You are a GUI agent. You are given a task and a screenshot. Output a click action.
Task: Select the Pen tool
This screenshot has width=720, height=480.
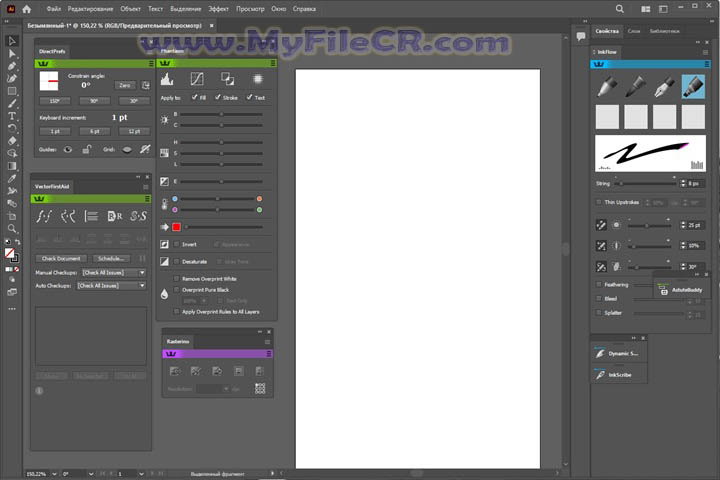point(12,66)
